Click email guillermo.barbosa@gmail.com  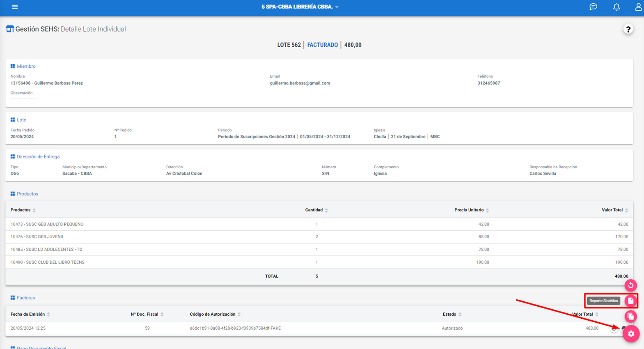pos(300,83)
